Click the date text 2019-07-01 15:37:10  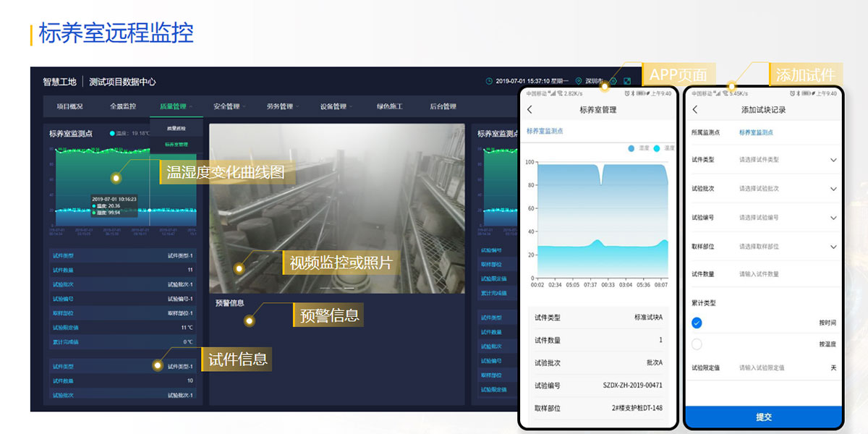523,81
